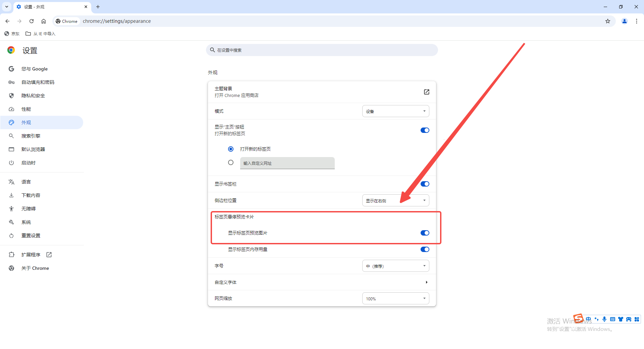
Task: Click the Sogou input method S icon
Action: click(579, 318)
